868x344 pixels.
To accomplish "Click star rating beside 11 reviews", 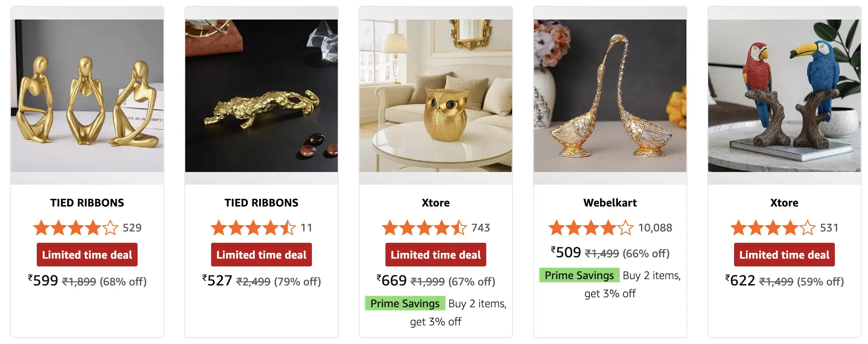I will 253,227.
